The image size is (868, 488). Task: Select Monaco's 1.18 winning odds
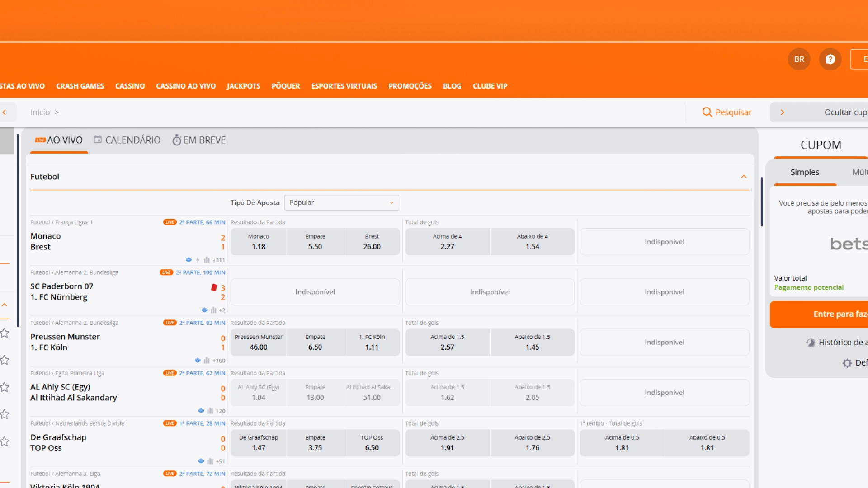(258, 242)
